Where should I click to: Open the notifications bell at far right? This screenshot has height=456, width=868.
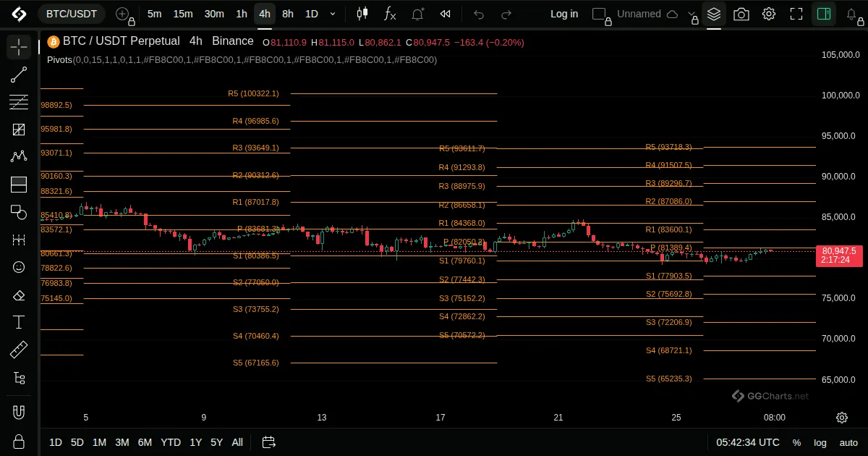point(851,14)
